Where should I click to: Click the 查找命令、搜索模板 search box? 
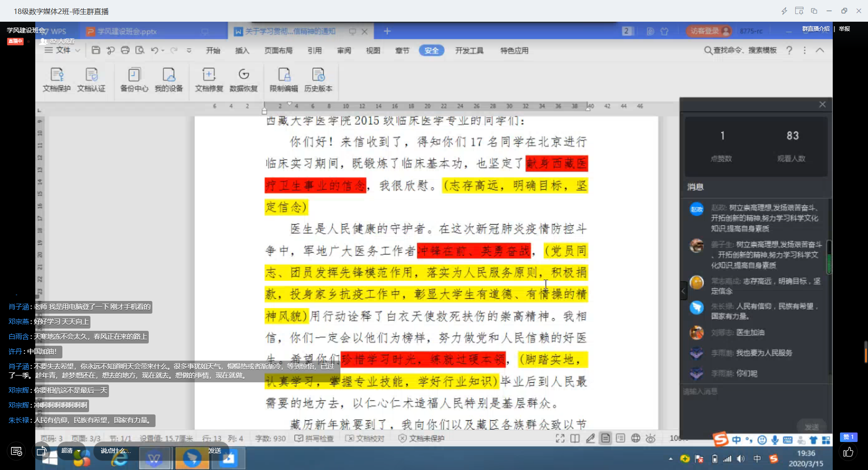pos(741,50)
